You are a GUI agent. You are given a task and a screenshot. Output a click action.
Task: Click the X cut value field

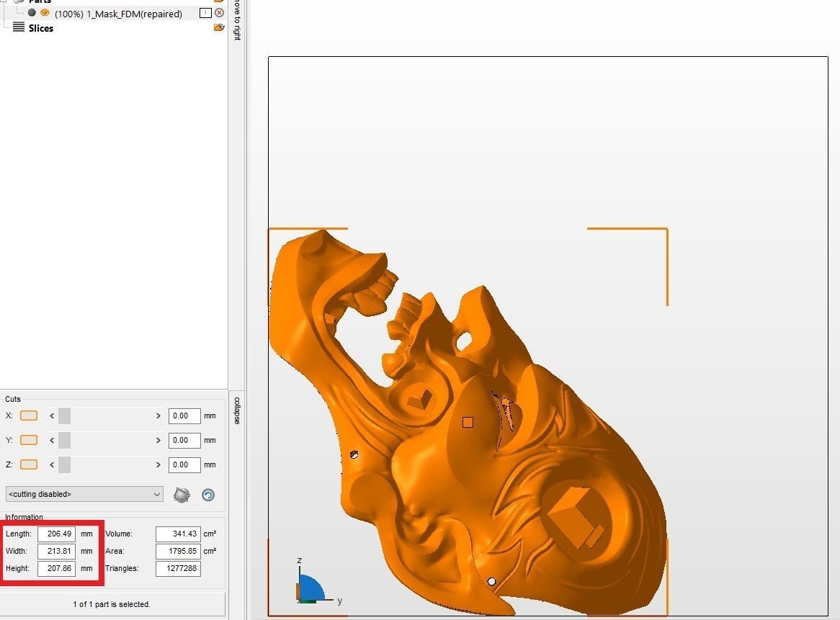[x=184, y=416]
